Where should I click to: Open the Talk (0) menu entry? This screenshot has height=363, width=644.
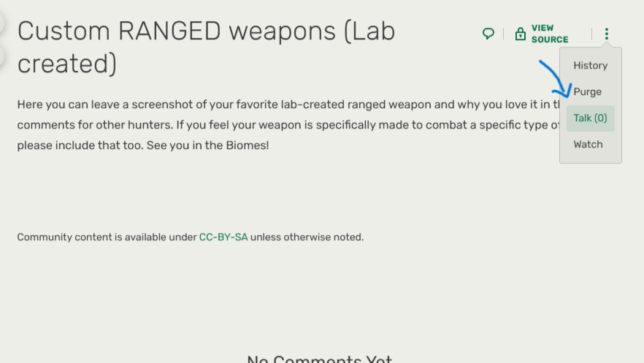click(590, 118)
